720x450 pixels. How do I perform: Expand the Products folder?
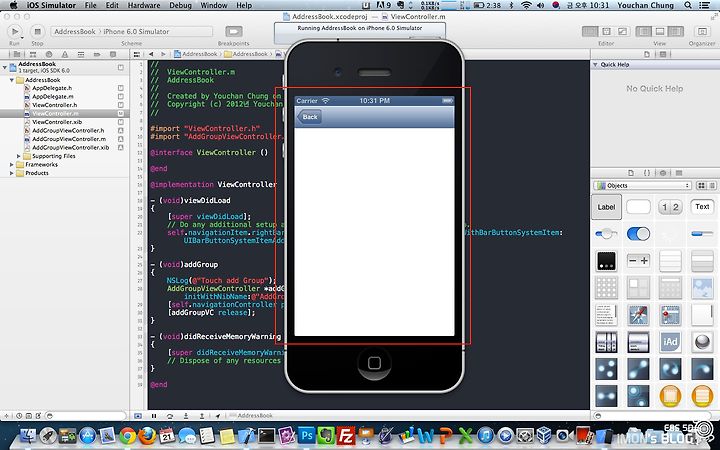point(12,173)
